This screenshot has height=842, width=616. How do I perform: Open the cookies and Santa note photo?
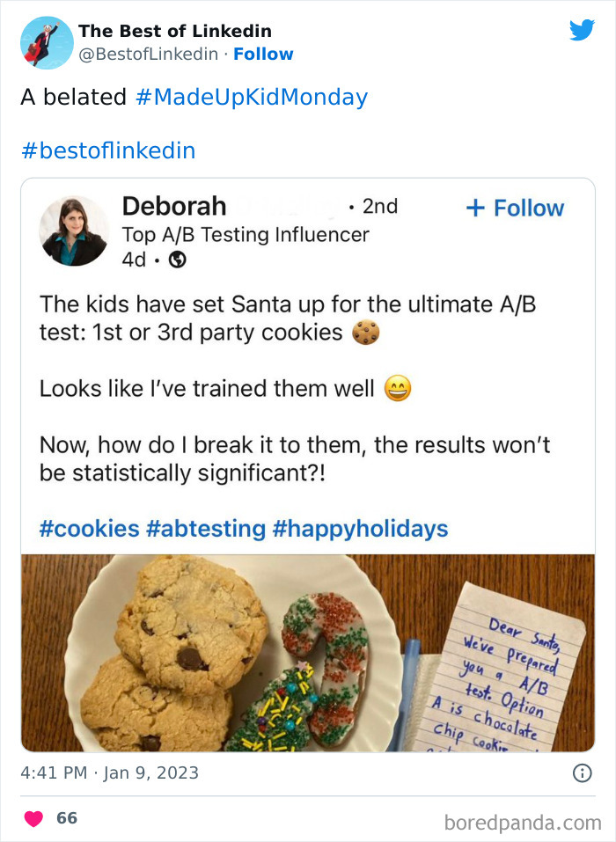pyautogui.click(x=307, y=652)
